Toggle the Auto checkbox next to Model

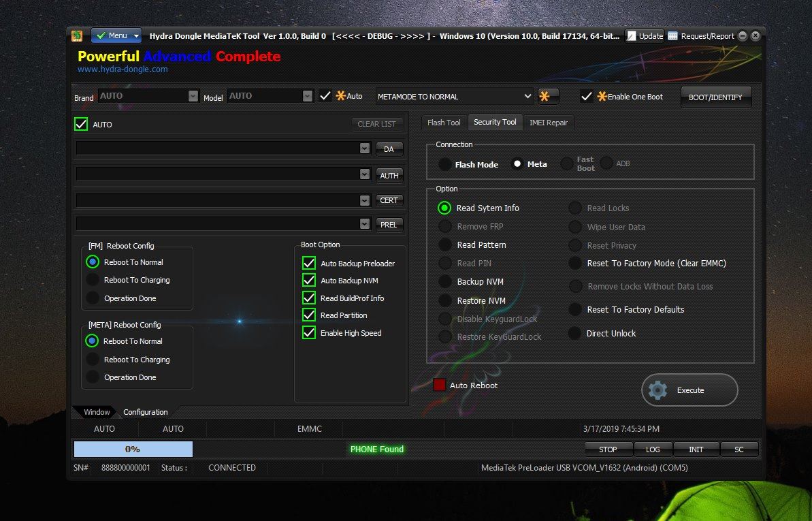click(x=325, y=96)
